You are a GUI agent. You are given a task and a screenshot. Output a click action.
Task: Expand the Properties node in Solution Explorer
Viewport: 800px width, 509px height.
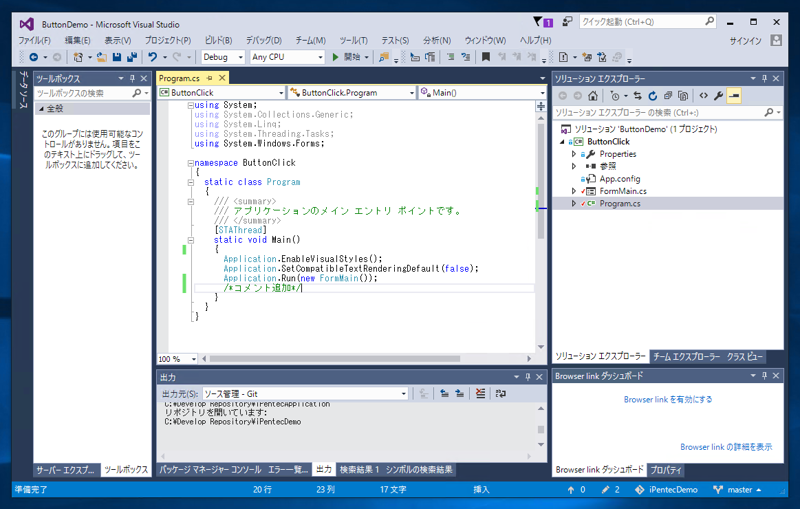tap(573, 154)
